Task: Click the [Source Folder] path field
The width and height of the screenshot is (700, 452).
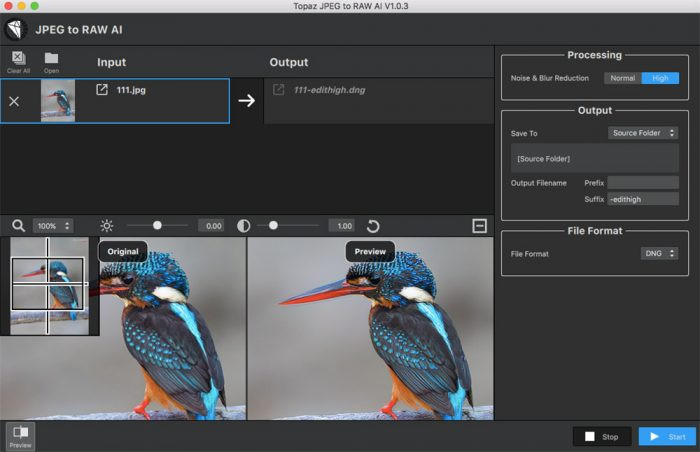Action: 595,158
